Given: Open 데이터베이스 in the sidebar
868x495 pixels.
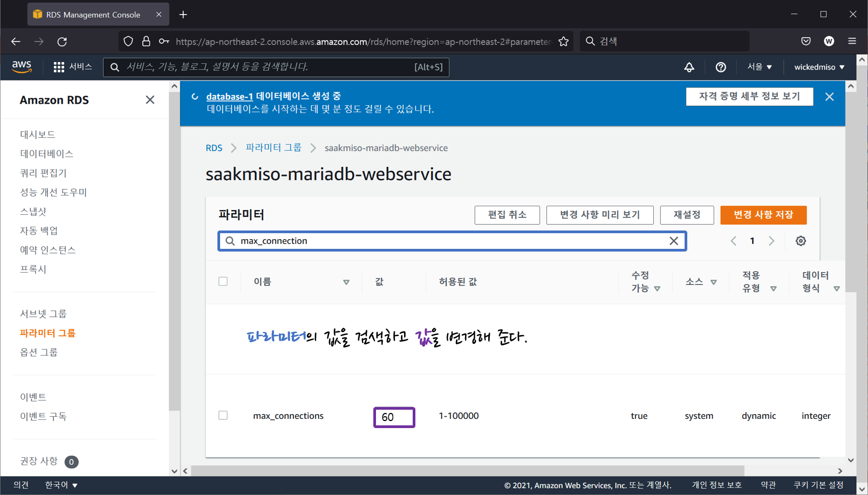Looking at the screenshot, I should (46, 154).
